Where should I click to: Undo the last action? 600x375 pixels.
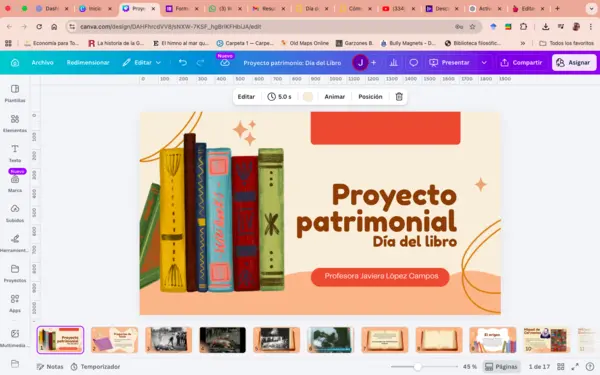(183, 62)
